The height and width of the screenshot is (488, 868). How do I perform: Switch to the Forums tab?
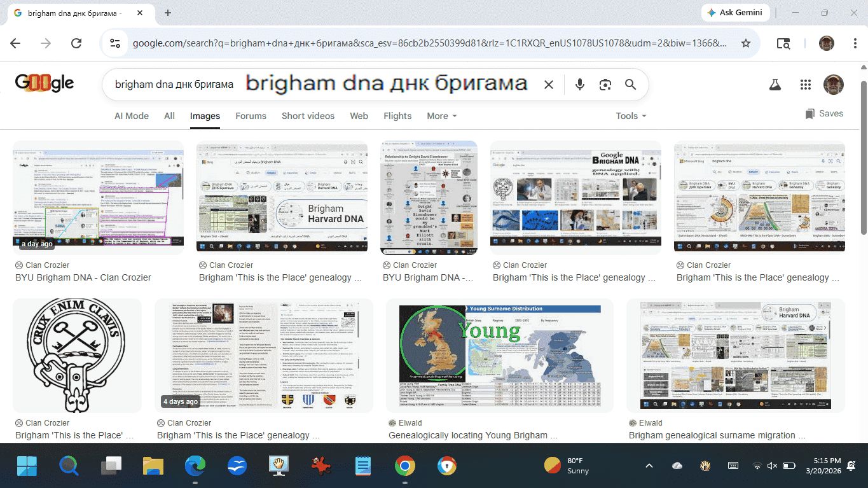tap(251, 116)
